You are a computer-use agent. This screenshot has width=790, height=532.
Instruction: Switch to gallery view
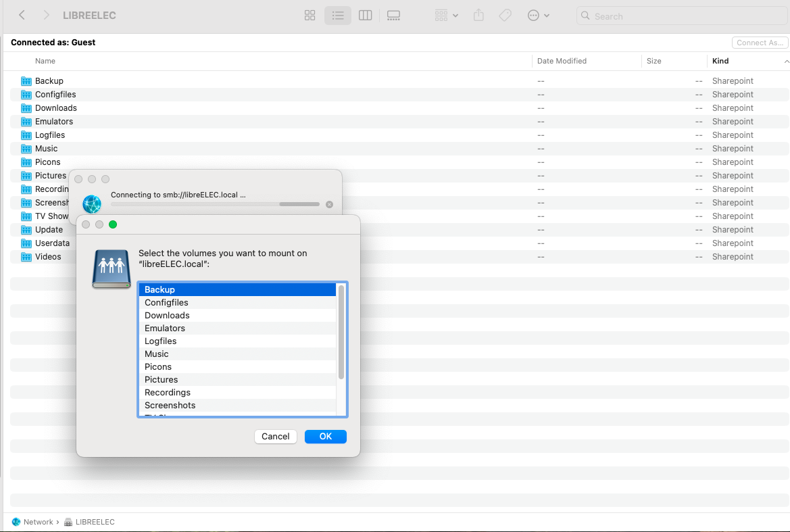tap(394, 16)
